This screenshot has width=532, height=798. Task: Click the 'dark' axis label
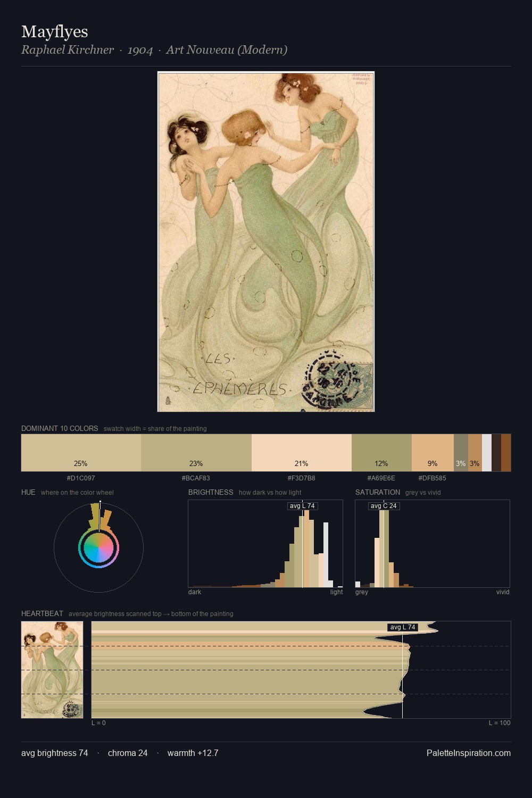coord(195,592)
